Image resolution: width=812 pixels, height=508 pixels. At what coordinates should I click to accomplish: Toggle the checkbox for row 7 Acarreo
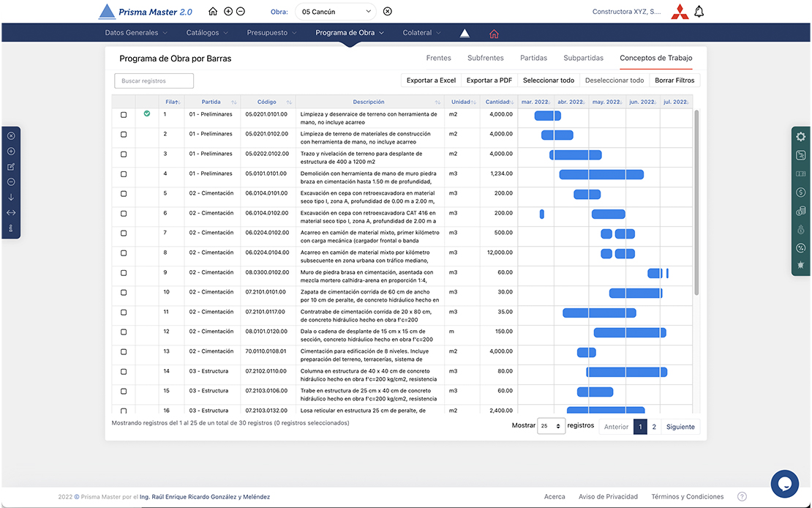pos(123,234)
